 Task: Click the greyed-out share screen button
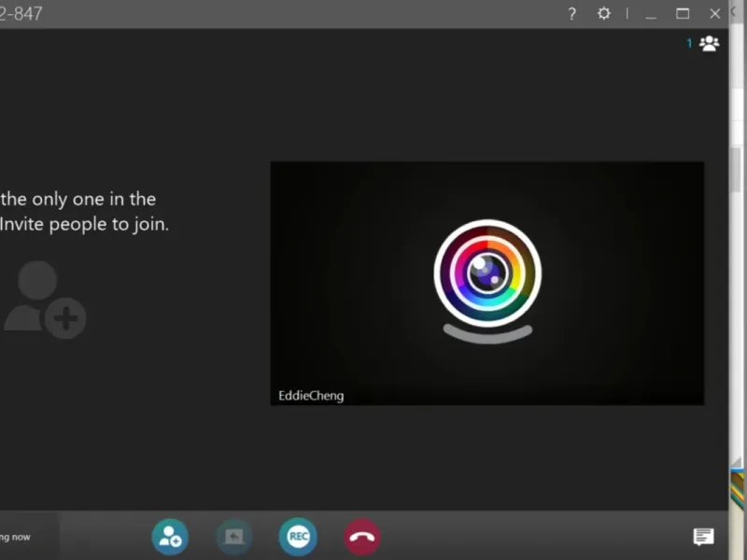point(234,537)
